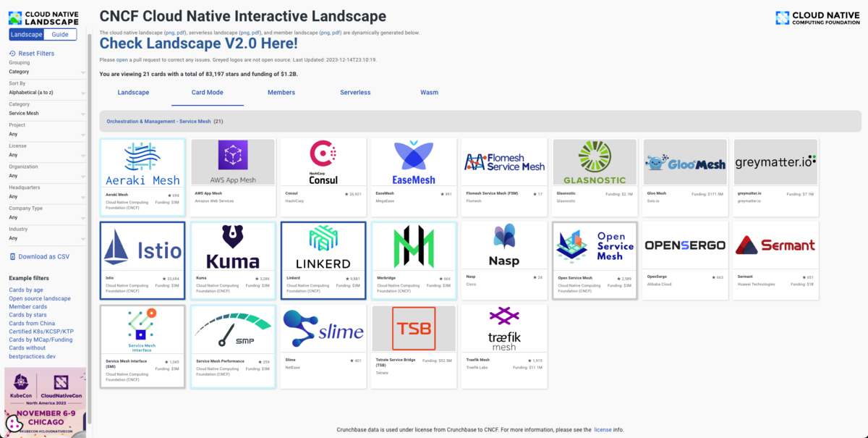Click the Cards by age filter link
This screenshot has height=438, width=868.
[26, 290]
